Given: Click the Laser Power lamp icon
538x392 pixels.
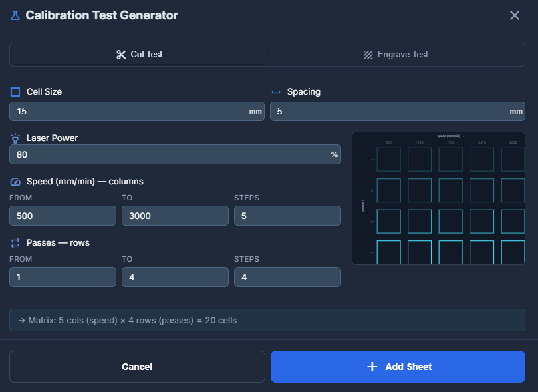Looking at the screenshot, I should pos(15,138).
